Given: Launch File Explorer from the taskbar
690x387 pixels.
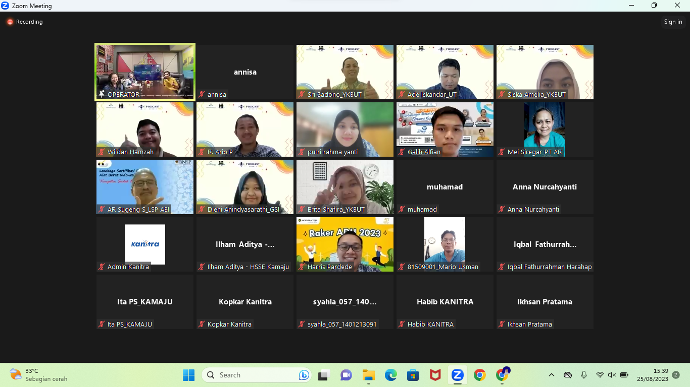Looking at the screenshot, I should [x=368, y=375].
